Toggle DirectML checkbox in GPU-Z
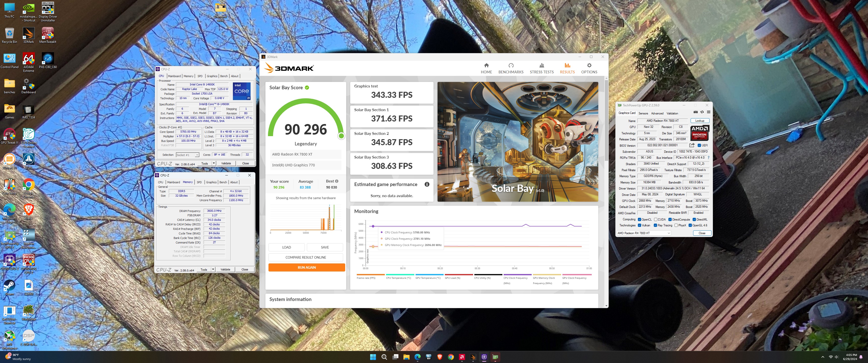Viewport: 868px width, 363px height. pos(694,220)
